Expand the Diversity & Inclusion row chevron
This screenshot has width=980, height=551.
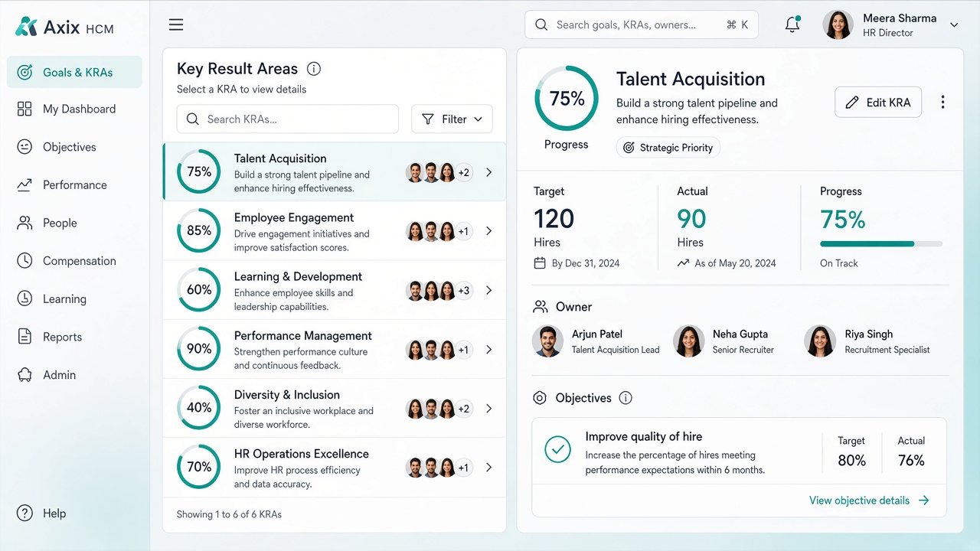point(489,409)
